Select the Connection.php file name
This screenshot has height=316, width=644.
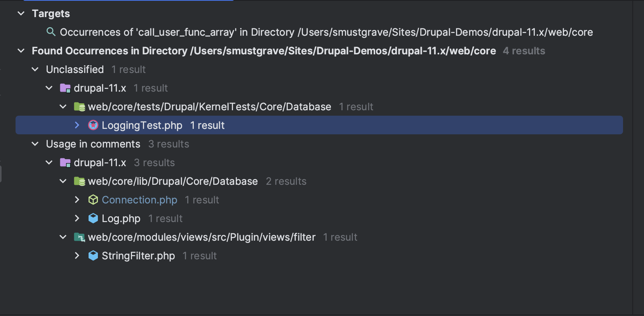139,200
